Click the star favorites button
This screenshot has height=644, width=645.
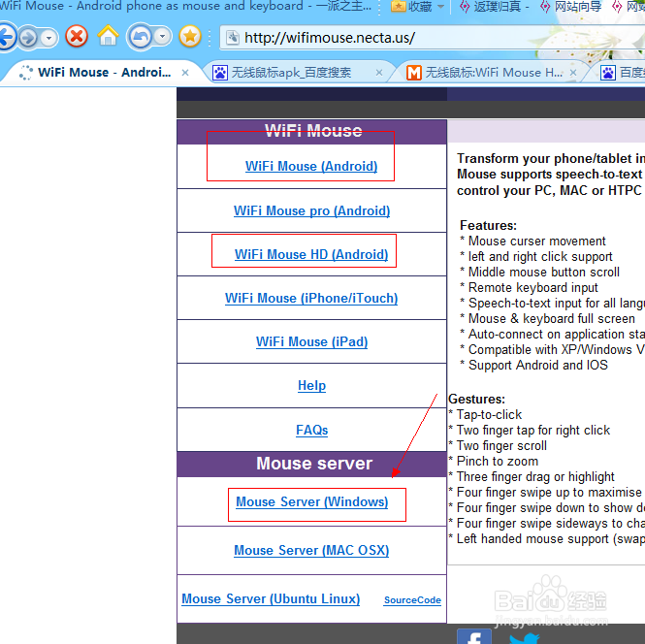pos(190,37)
